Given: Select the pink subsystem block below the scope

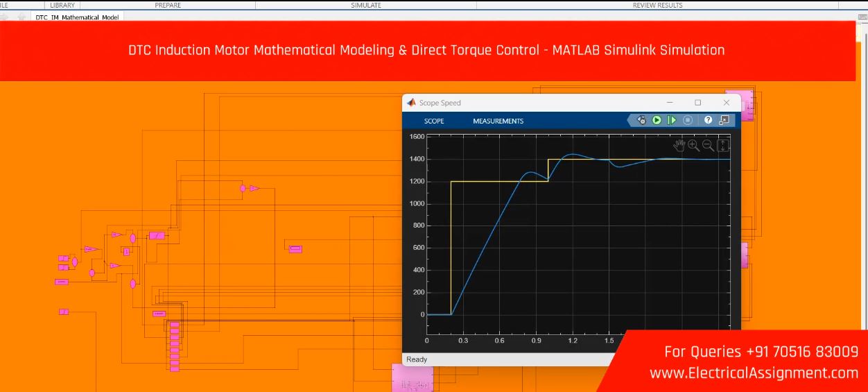Looking at the screenshot, I should pos(412,379).
